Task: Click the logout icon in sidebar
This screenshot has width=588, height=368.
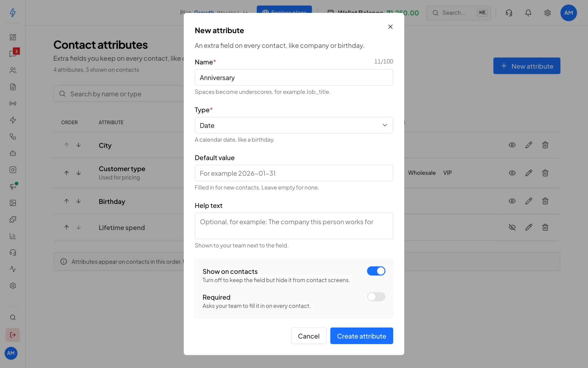Action: (13, 335)
